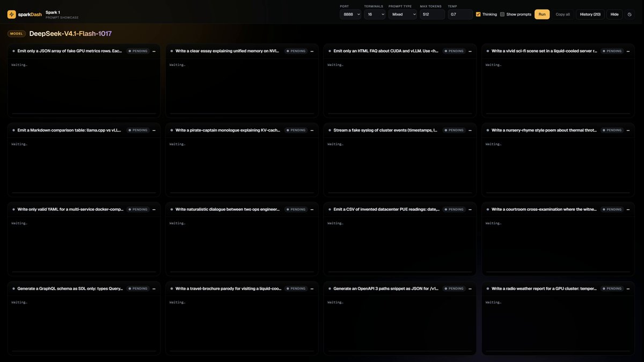Collapse the unified memory essay card

point(312,51)
